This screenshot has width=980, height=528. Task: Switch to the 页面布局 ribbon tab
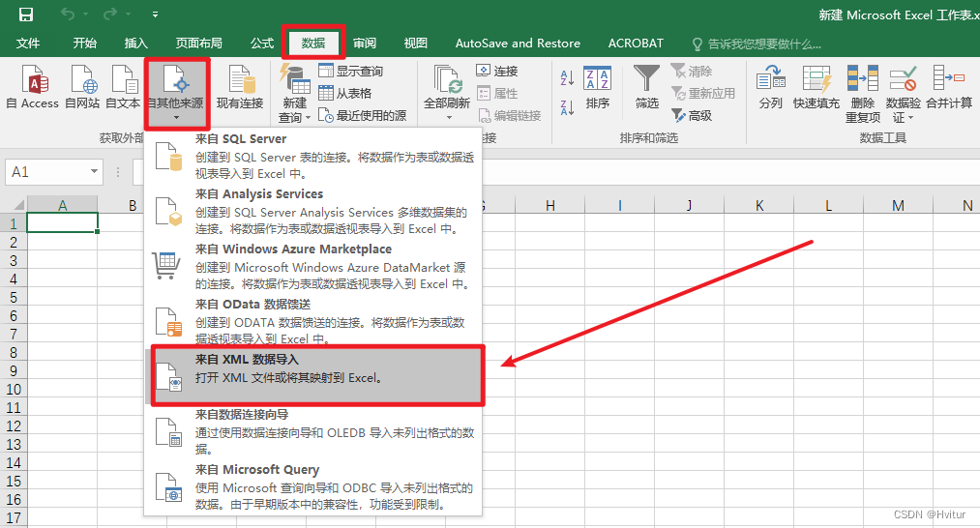coord(198,44)
